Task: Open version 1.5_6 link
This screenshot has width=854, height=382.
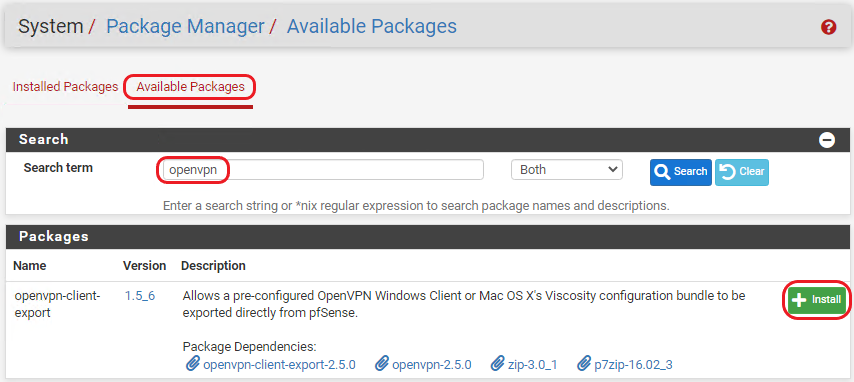Action: (x=140, y=296)
